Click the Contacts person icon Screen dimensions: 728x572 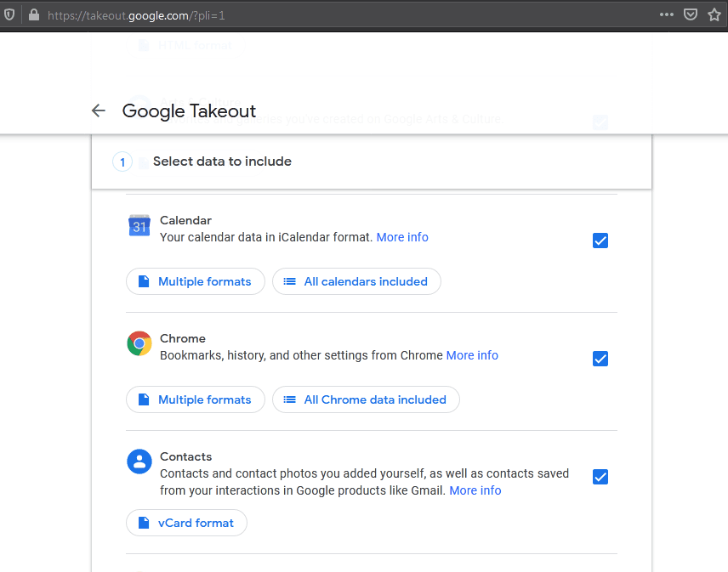click(x=139, y=462)
